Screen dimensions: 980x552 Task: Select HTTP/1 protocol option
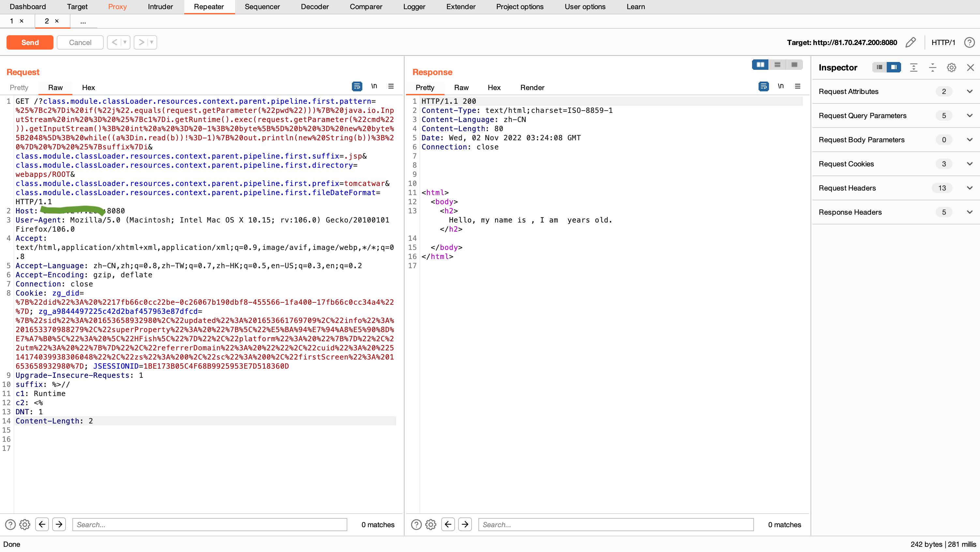(943, 42)
